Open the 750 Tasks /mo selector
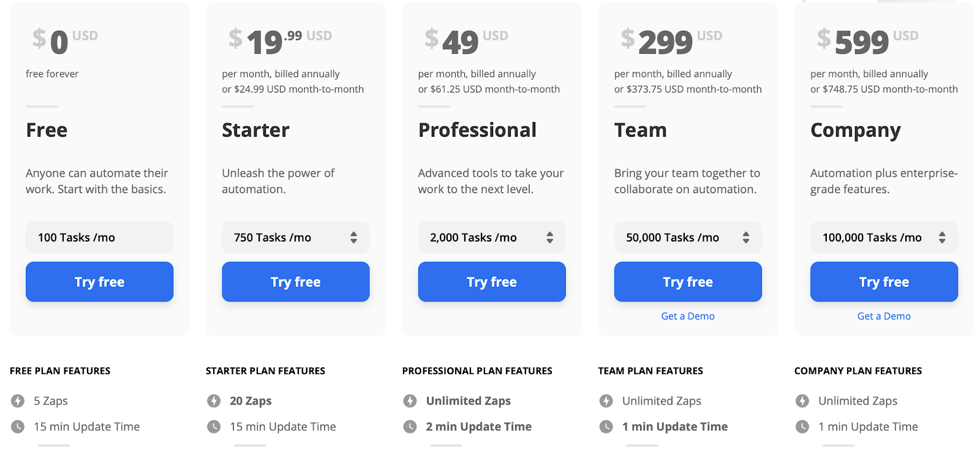The width and height of the screenshot is (980, 450). tap(295, 237)
